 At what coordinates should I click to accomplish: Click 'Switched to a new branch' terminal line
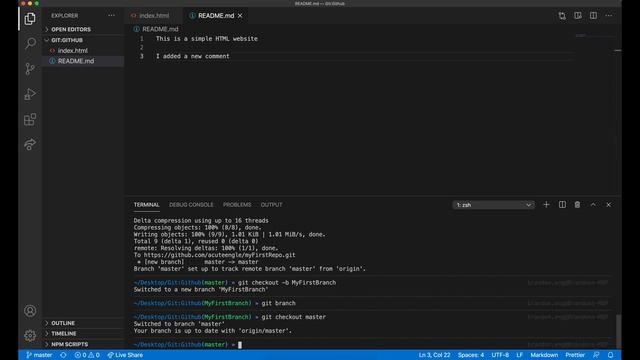(201, 290)
